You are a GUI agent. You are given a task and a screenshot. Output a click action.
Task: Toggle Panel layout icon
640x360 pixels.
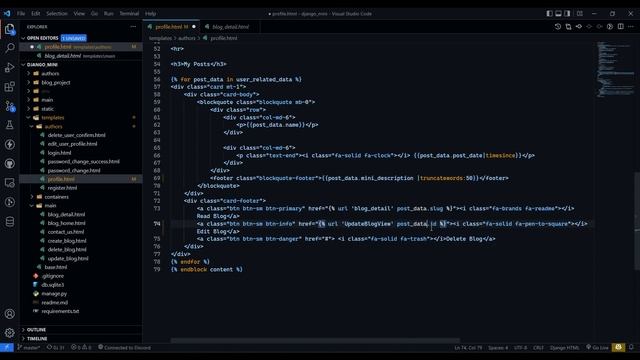click(558, 13)
